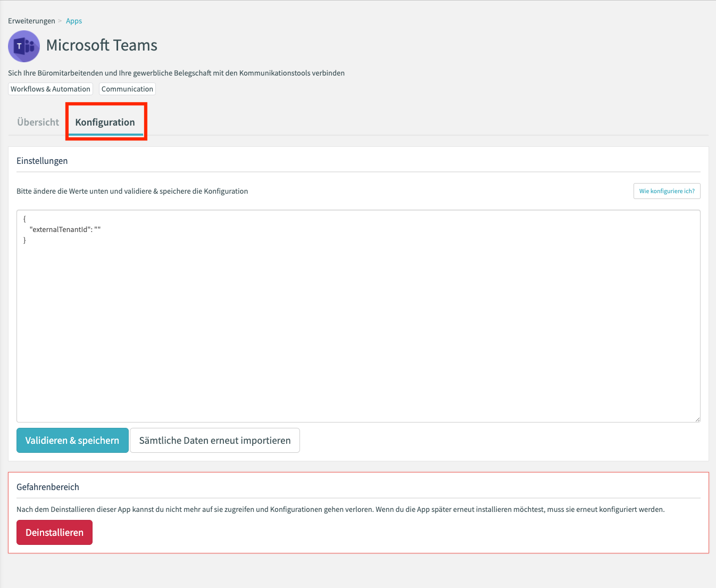This screenshot has width=716, height=588.
Task: Click Sämtliche Daten erneut importieren
Action: point(215,440)
